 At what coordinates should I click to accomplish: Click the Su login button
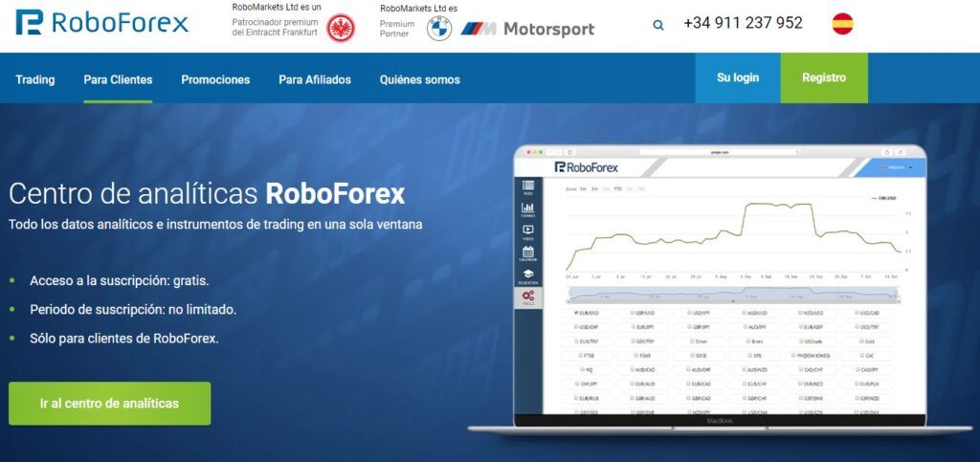pyautogui.click(x=738, y=78)
